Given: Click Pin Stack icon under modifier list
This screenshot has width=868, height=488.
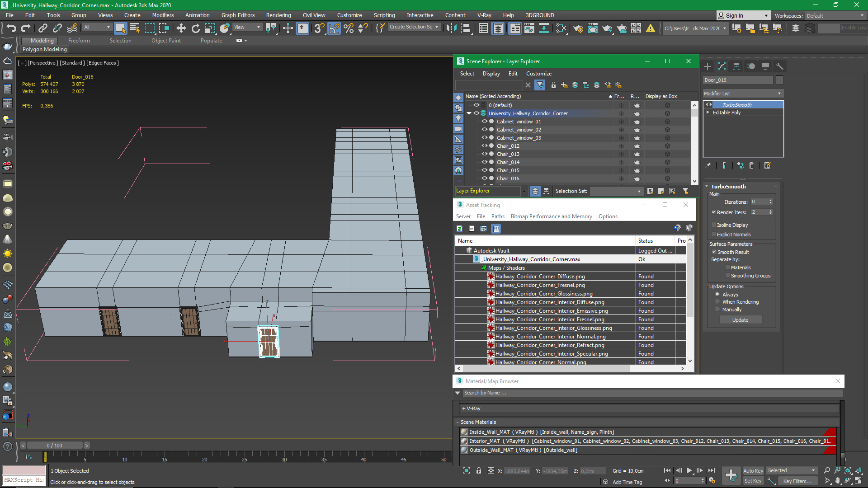Looking at the screenshot, I should (708, 165).
